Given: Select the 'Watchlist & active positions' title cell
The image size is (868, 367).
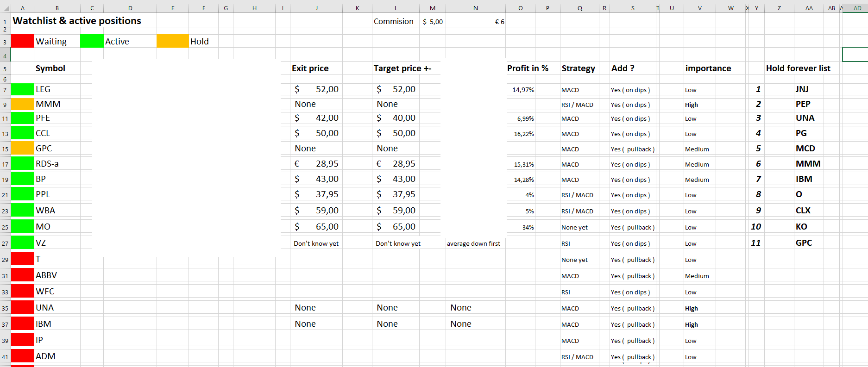Looking at the screenshot, I should pos(77,21).
